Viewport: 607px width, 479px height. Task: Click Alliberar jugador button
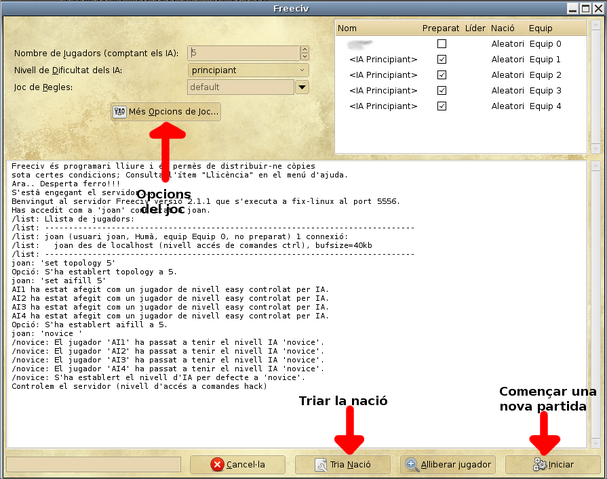[448, 464]
